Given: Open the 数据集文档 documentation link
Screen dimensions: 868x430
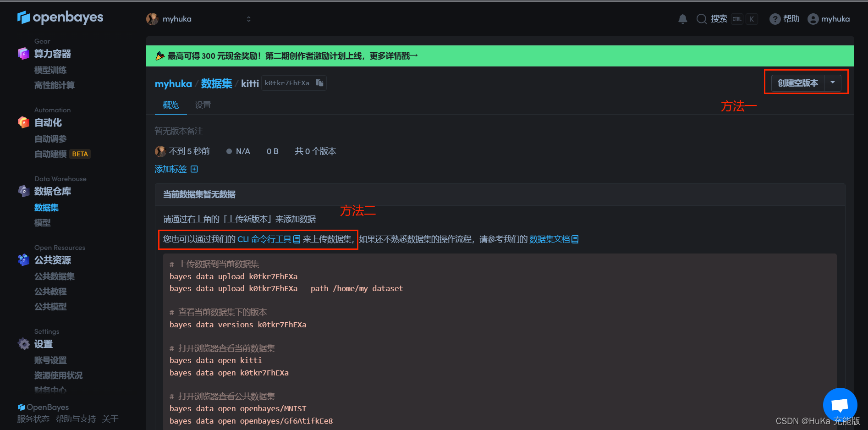Looking at the screenshot, I should pyautogui.click(x=550, y=239).
